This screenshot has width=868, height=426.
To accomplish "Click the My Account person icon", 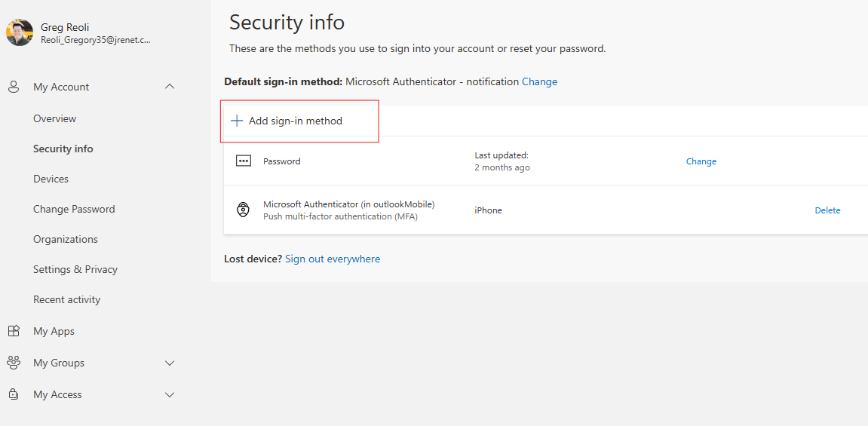I will coord(14,87).
